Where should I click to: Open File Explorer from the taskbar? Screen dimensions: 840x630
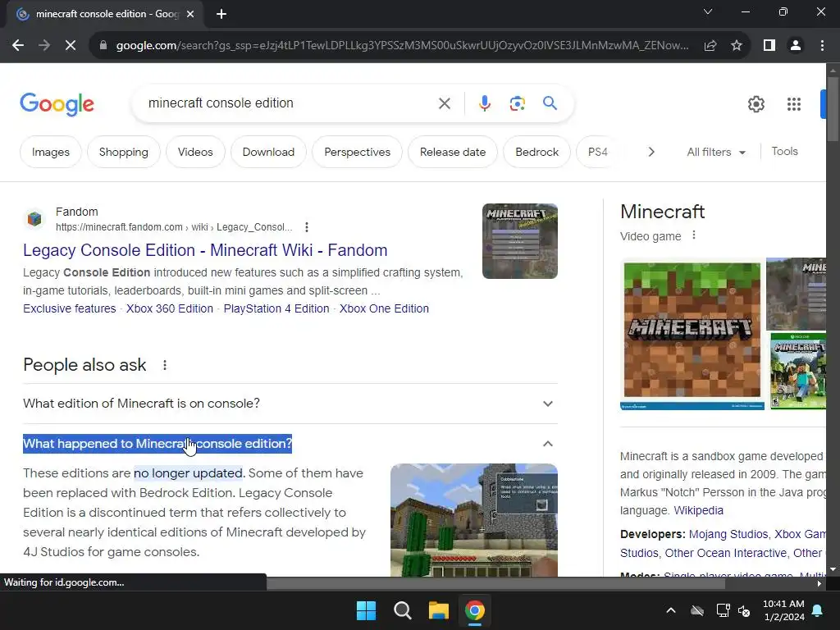click(438, 610)
